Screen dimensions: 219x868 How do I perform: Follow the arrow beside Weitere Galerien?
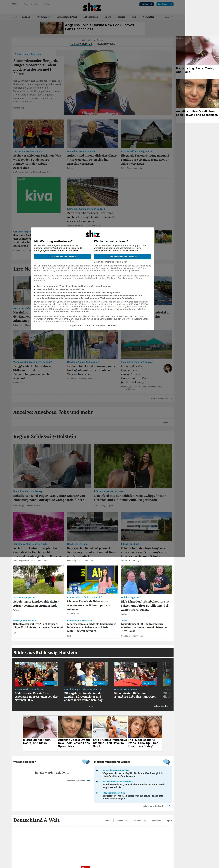click(x=170, y=706)
